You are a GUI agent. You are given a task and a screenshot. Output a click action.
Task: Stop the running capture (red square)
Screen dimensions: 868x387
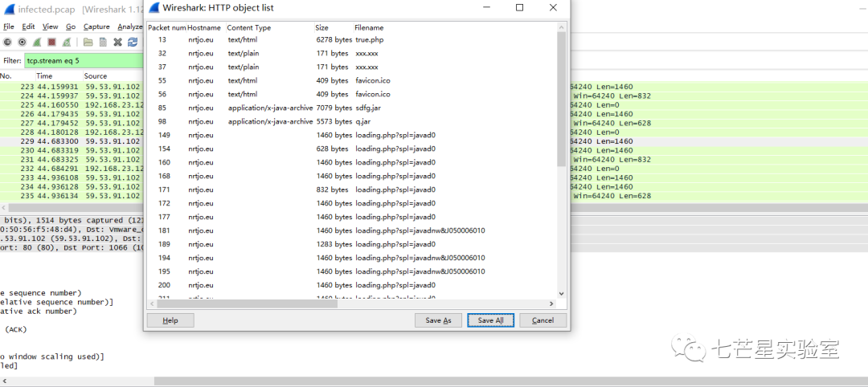tap(51, 42)
